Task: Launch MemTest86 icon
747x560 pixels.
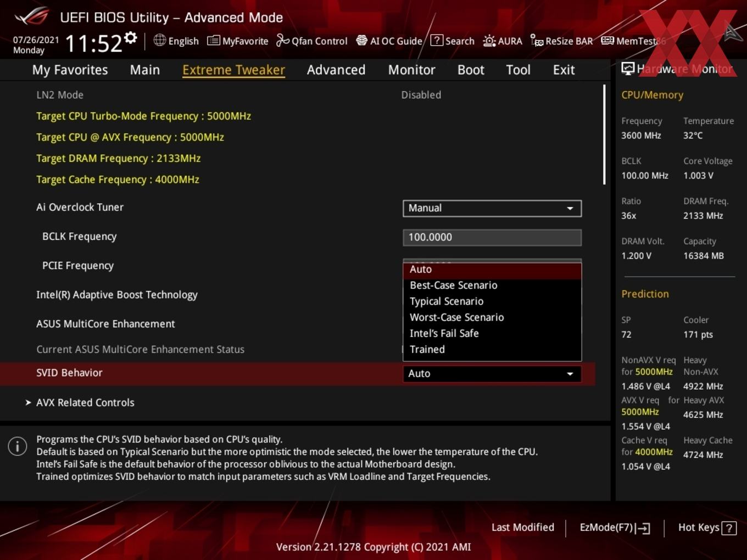Action: click(607, 41)
